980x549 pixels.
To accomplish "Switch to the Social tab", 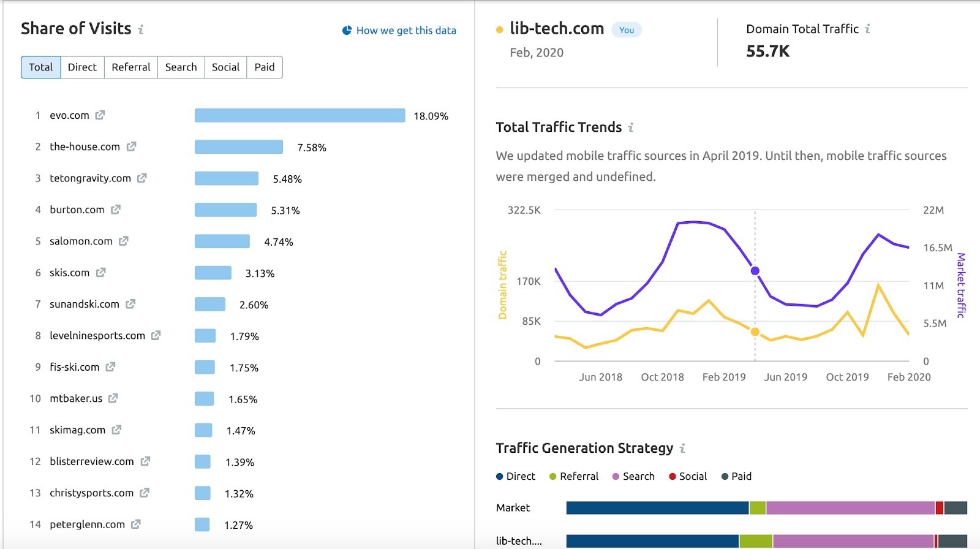I will point(225,67).
